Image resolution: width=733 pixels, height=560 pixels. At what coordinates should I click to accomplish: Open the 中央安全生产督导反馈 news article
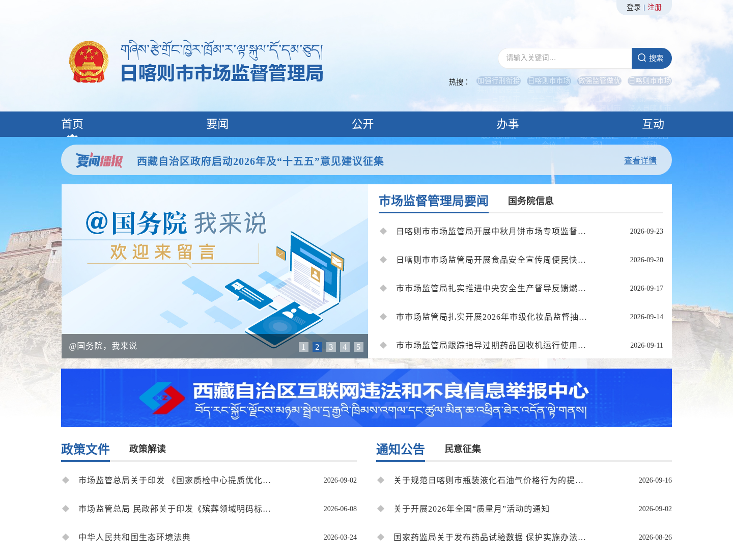pos(491,288)
